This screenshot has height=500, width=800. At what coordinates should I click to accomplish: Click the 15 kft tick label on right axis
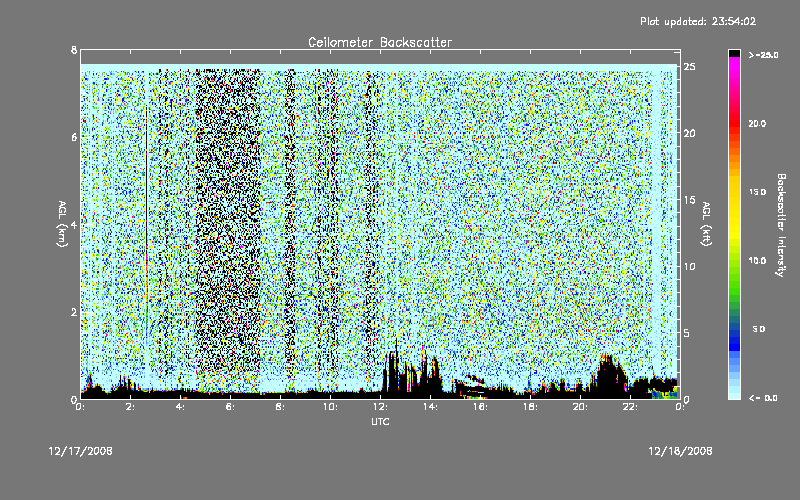[689, 200]
